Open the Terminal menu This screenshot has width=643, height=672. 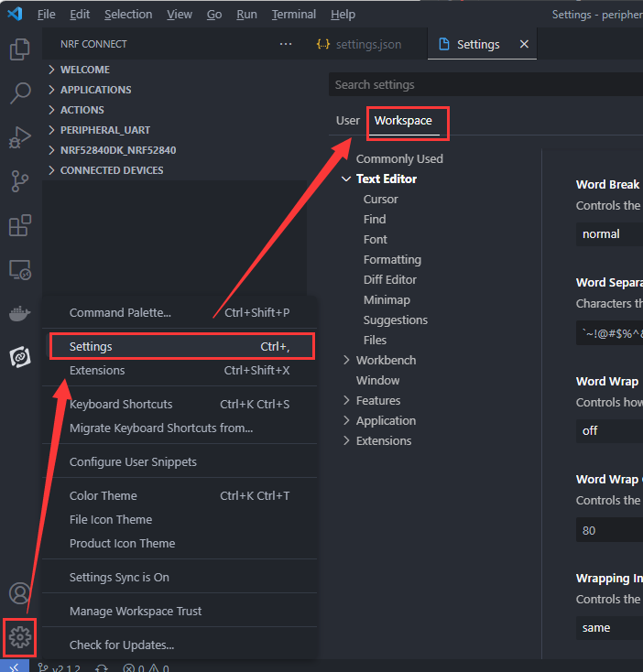coord(293,15)
